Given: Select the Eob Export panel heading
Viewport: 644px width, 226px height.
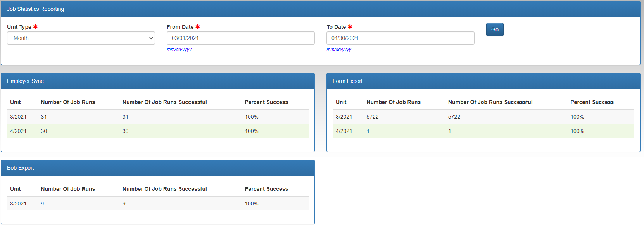Looking at the screenshot, I should [x=21, y=168].
